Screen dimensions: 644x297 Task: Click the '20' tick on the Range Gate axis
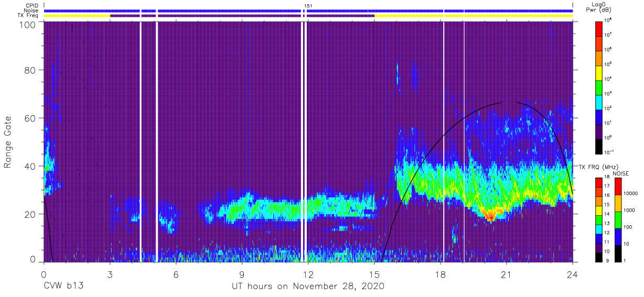(x=29, y=214)
